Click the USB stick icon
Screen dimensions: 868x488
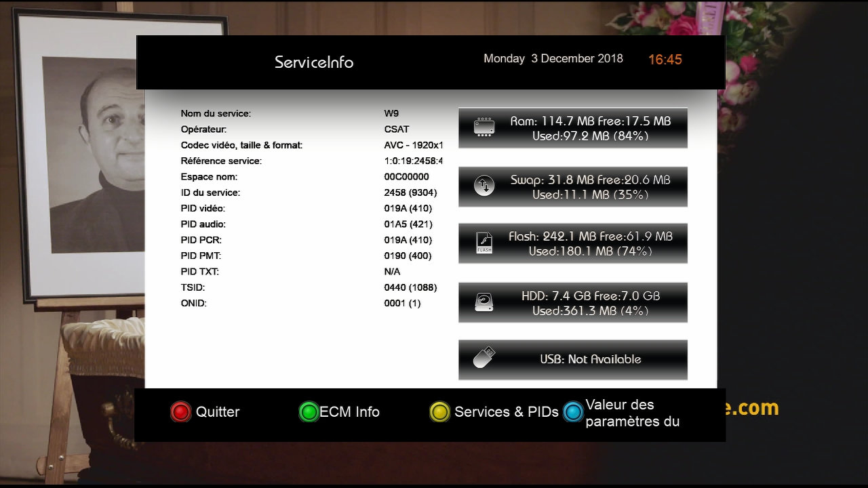(484, 358)
